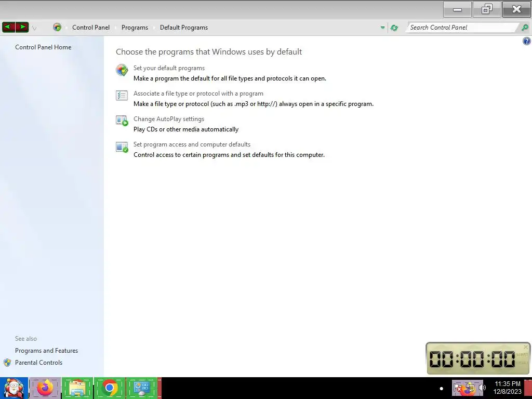Click 'Make a program the default' description text
Viewport: 532px width, 399px height.
tap(230, 78)
